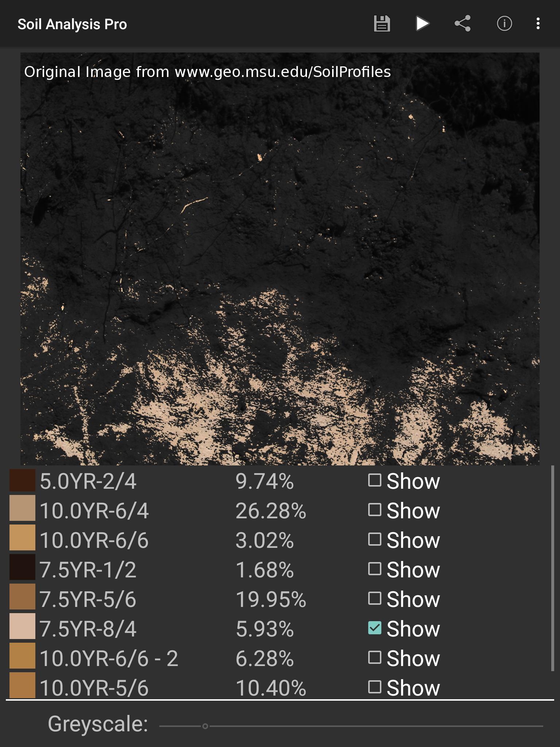
Task: Click the 10.0YR-6/4 label
Action: coord(94,511)
